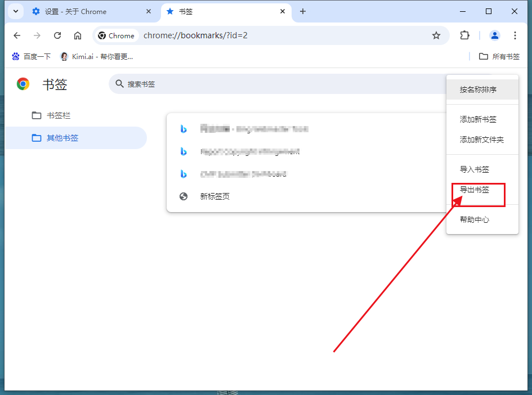Open Kimi.ai bookmark in bookmarks bar

(x=97, y=57)
